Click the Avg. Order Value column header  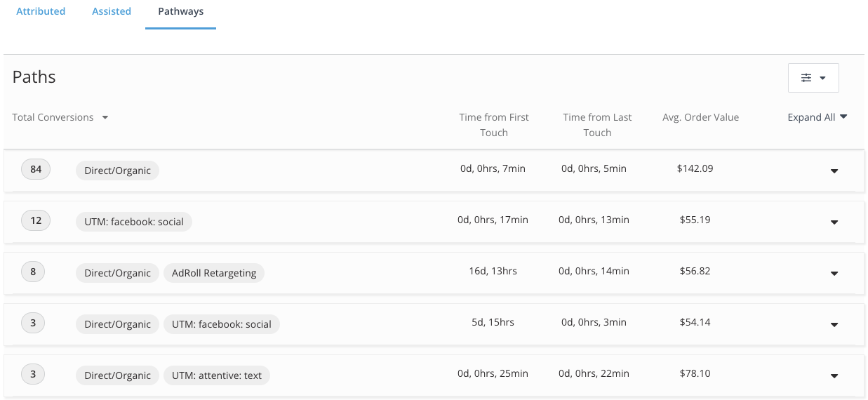[x=700, y=117]
